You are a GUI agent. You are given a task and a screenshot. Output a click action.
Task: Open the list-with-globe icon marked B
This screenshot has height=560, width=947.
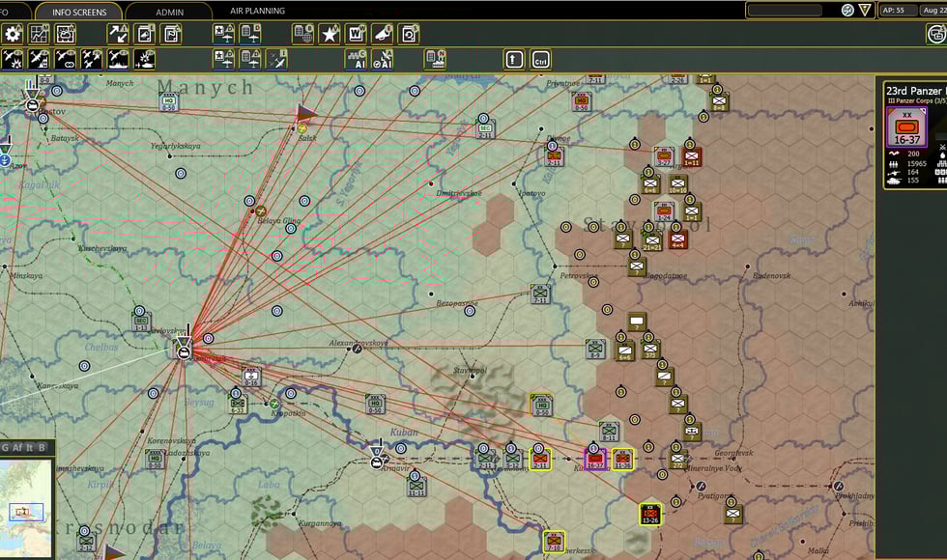pyautogui.click(x=303, y=34)
